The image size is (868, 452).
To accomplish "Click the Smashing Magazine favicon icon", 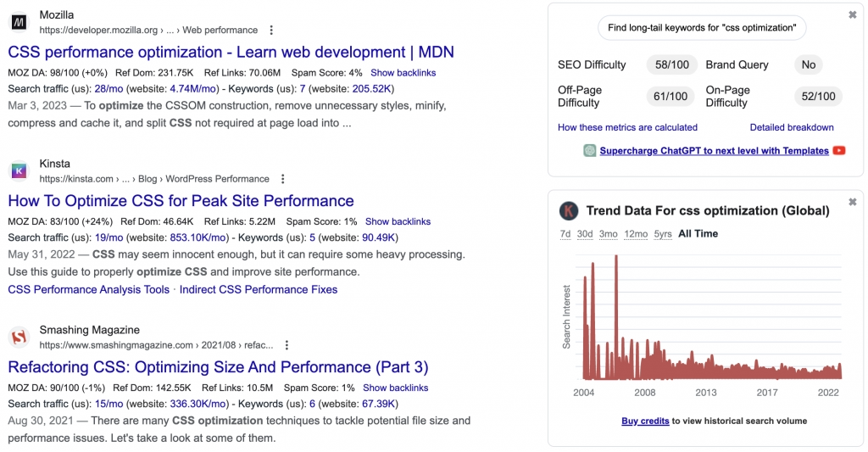I will coord(19,337).
